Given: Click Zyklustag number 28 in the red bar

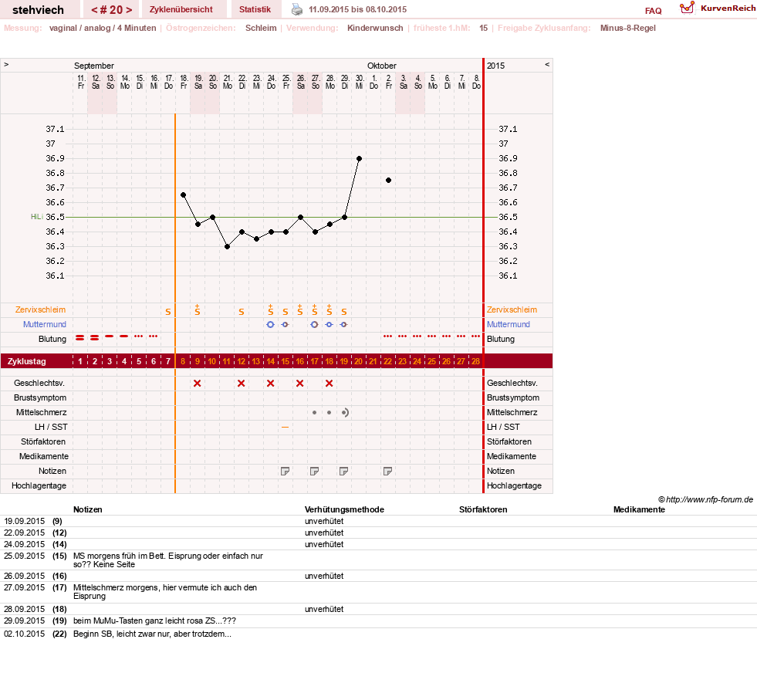Looking at the screenshot, I should [x=475, y=361].
